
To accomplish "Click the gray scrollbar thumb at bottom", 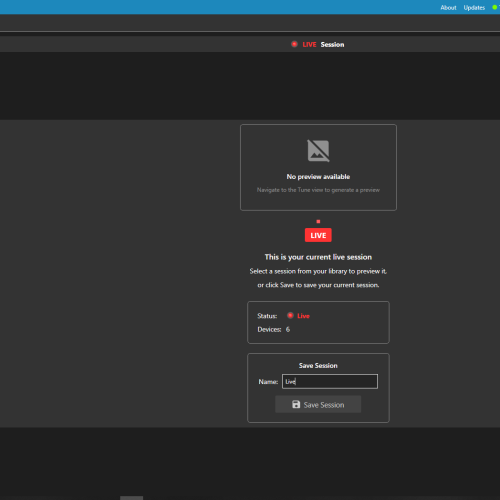I will coord(131,498).
